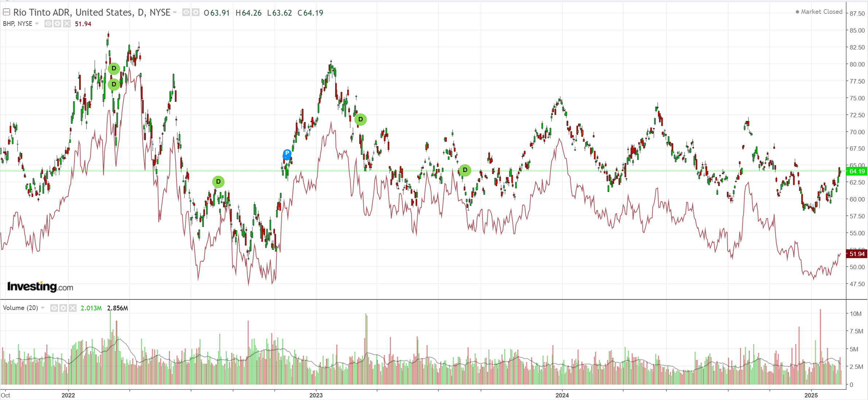
Task: Open the BHP, NYSE settings gear
Action: pos(57,24)
